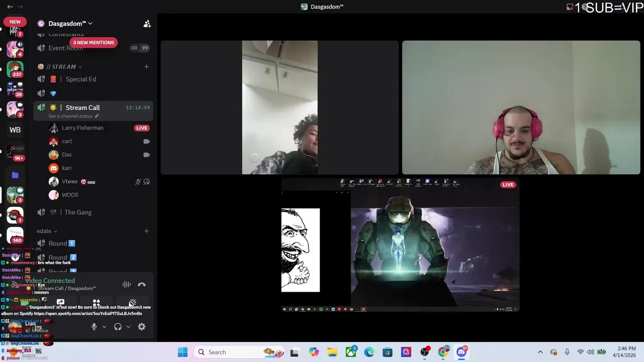Image resolution: width=644 pixels, height=362 pixels.
Task: Click Larry Fisherman's live stream tile
Action: click(x=400, y=245)
